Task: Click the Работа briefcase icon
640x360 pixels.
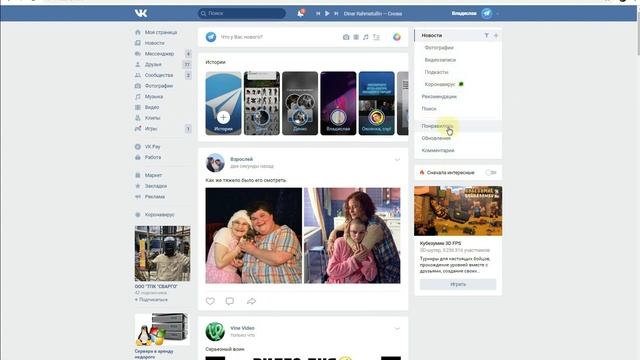Action: coord(138,157)
